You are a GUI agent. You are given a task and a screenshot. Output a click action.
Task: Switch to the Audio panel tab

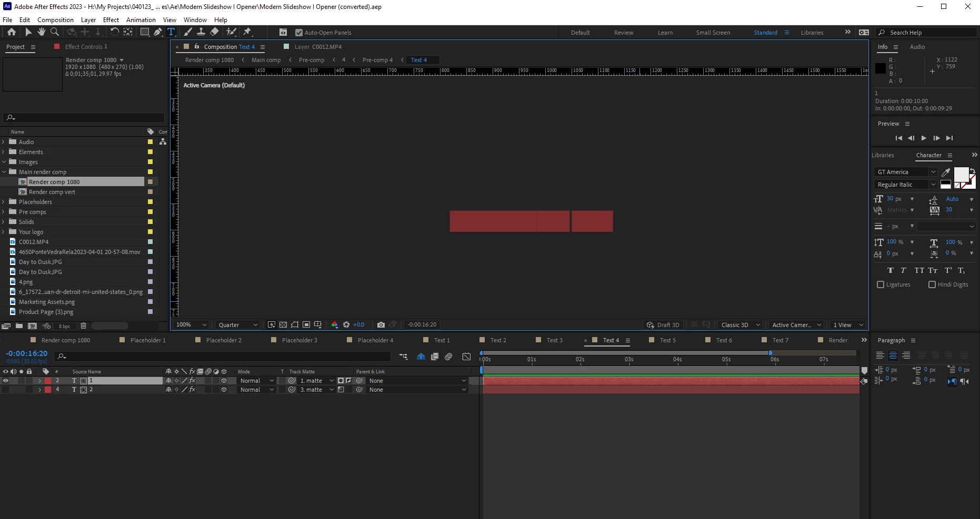pyautogui.click(x=917, y=47)
